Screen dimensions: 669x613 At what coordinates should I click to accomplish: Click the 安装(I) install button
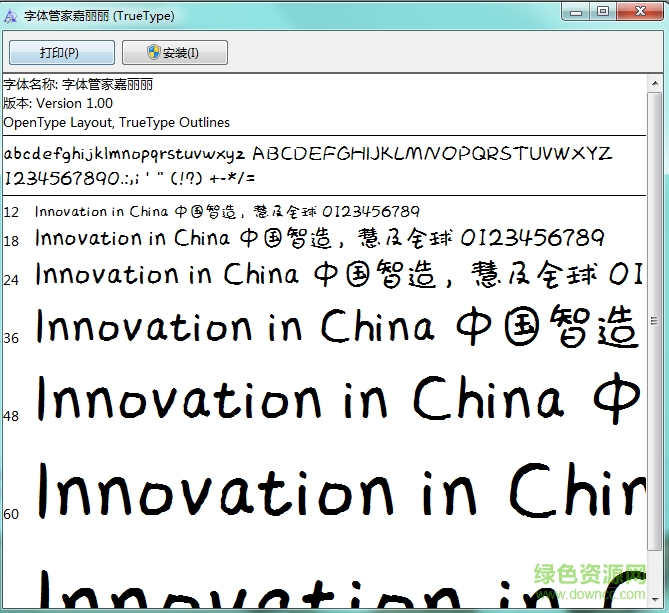click(x=174, y=53)
